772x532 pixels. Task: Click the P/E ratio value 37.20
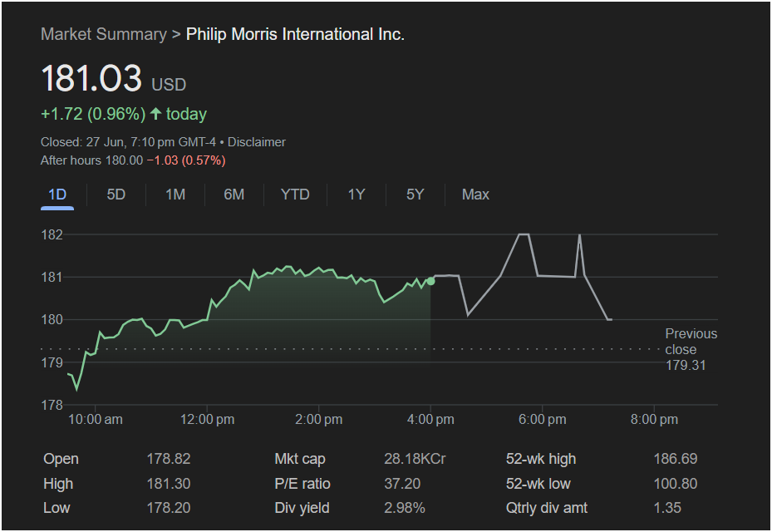click(x=402, y=484)
